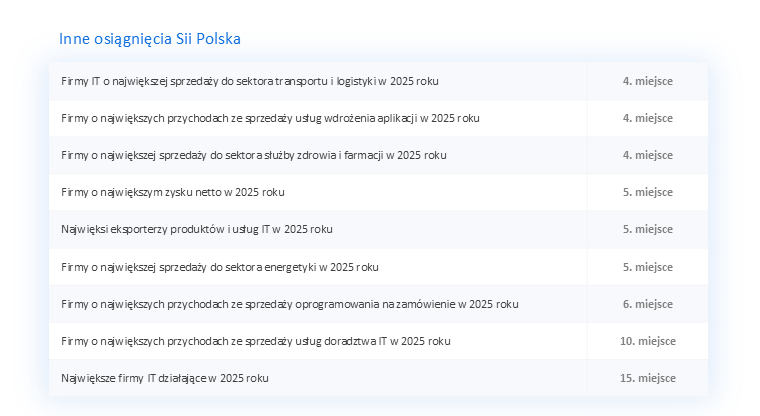Click 'Największe firmy IT działające w 2025 roku'

(x=165, y=378)
